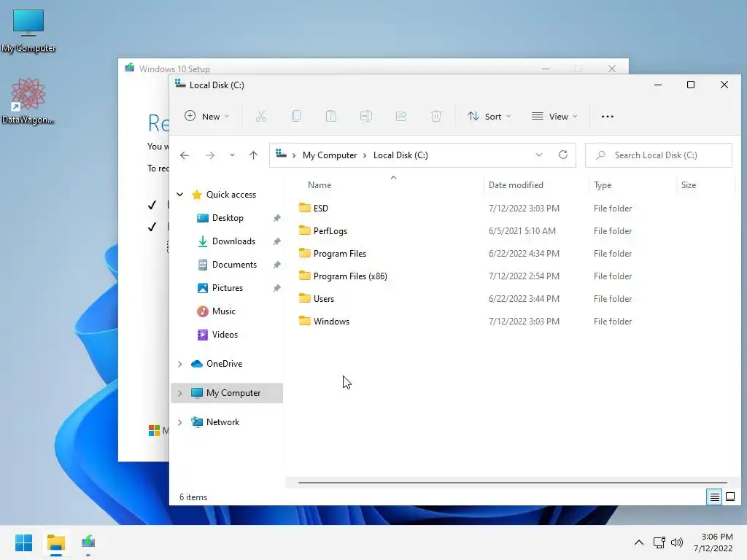Select Videos in navigation pane
This screenshot has width=747, height=560.
click(225, 334)
